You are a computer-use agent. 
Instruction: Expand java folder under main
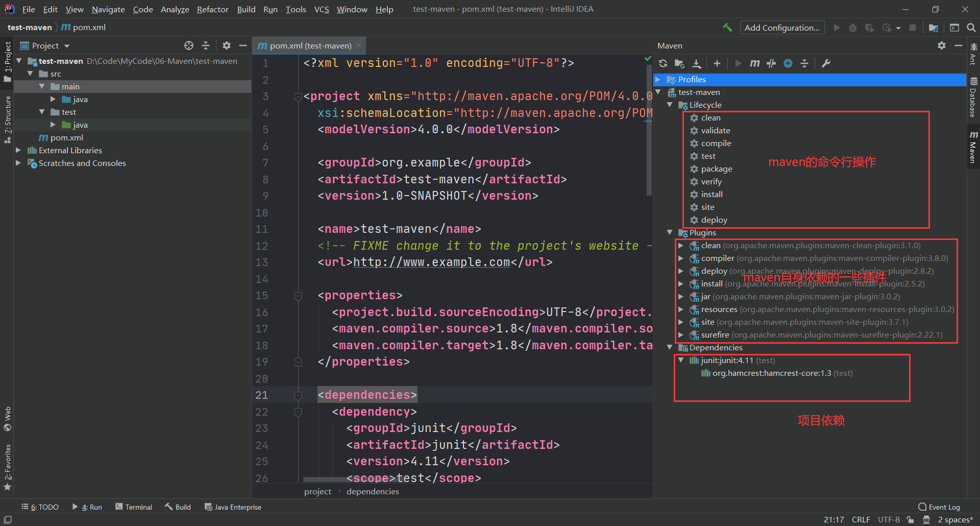click(x=53, y=99)
